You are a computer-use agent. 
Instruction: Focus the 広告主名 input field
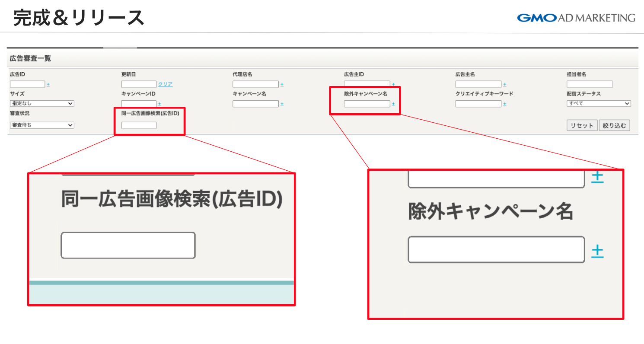478,84
